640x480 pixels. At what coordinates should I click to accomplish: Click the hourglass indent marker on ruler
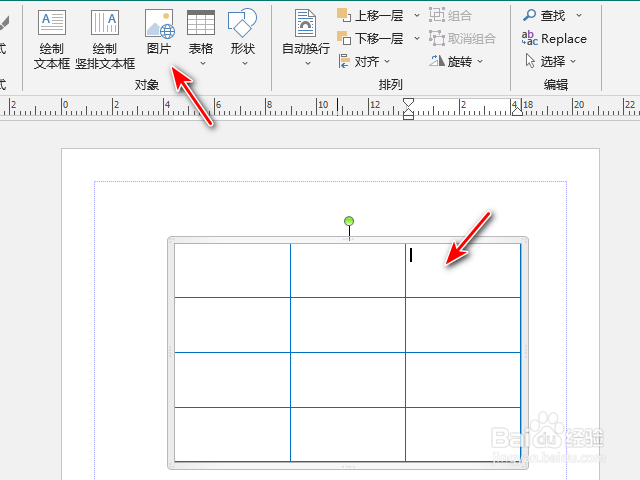click(408, 109)
